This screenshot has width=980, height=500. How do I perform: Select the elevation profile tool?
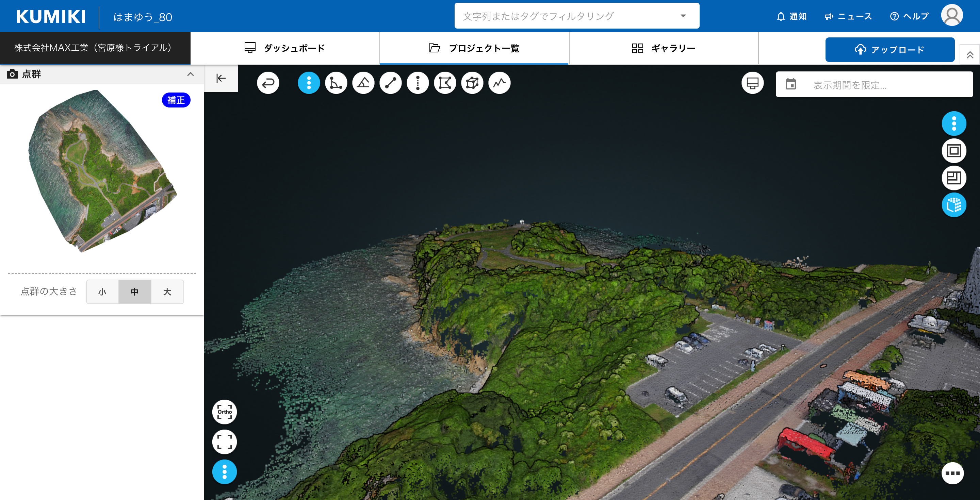(499, 83)
